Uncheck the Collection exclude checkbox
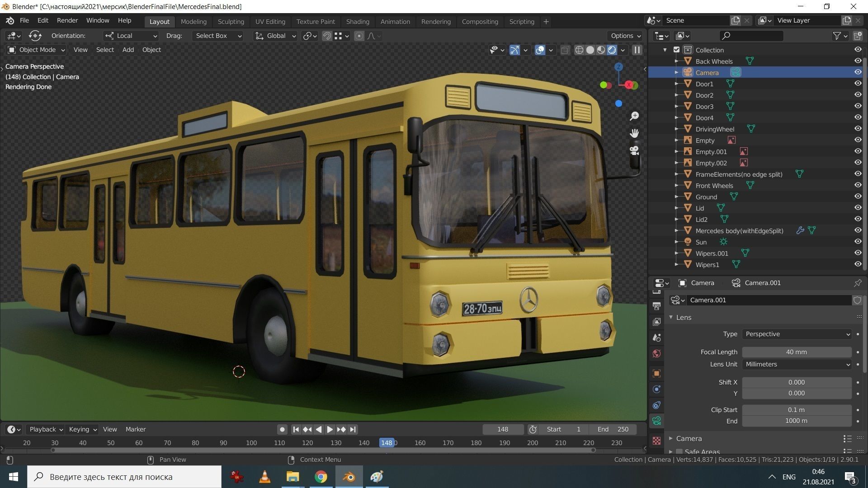 [x=676, y=50]
